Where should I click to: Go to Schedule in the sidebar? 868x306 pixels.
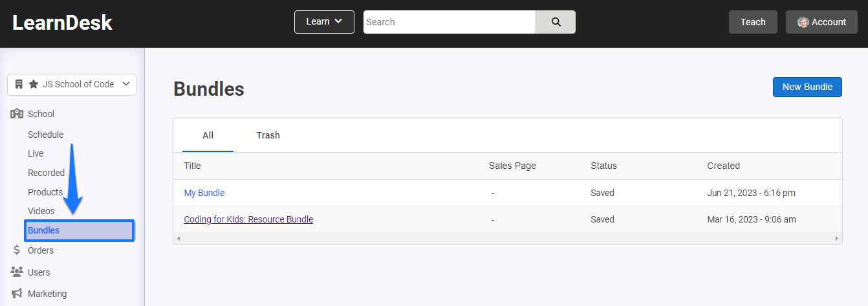point(45,135)
